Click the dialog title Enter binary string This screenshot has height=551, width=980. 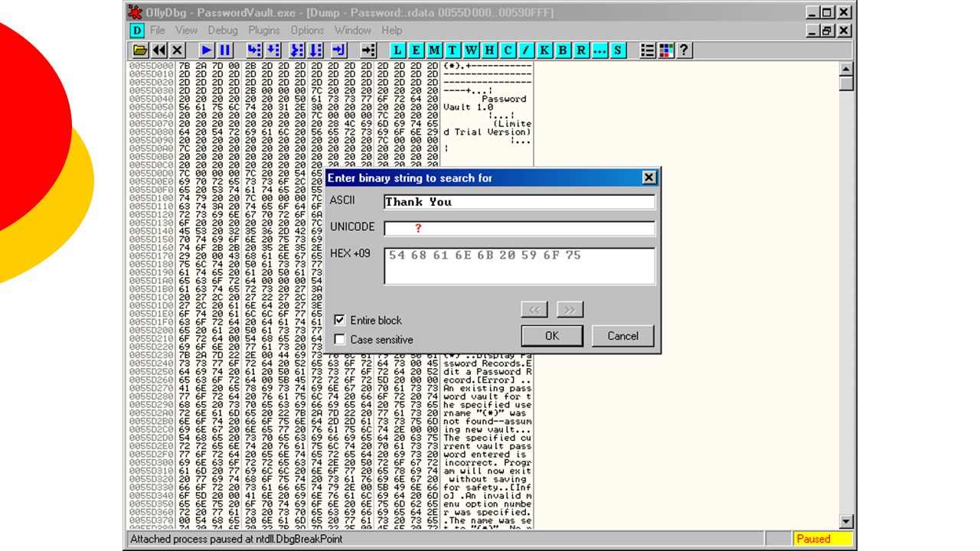coord(410,178)
